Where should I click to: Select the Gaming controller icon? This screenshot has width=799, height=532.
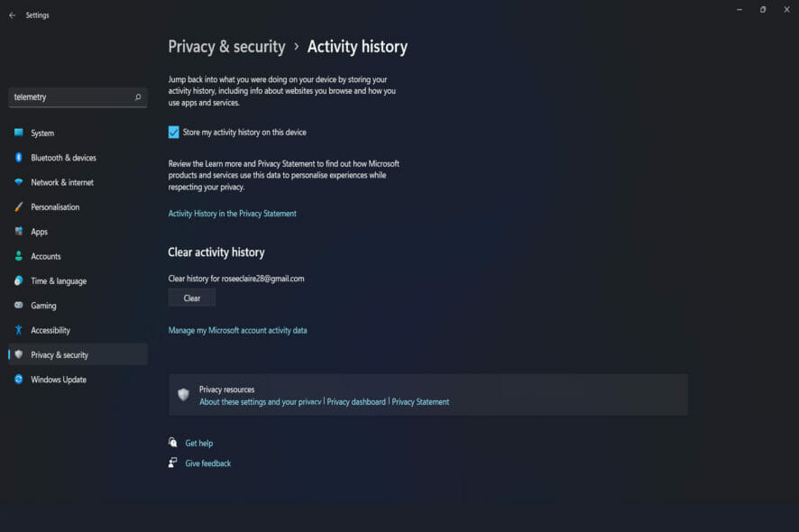(18, 306)
